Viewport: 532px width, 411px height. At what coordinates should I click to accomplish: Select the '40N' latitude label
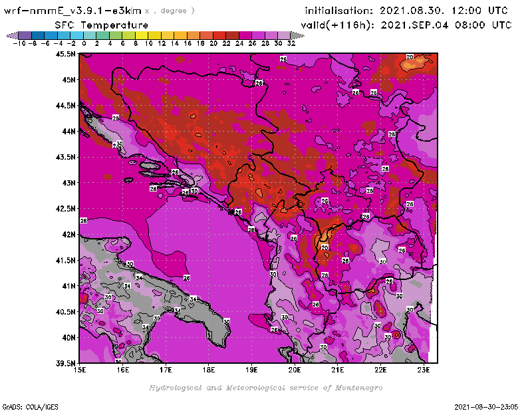tap(69, 338)
